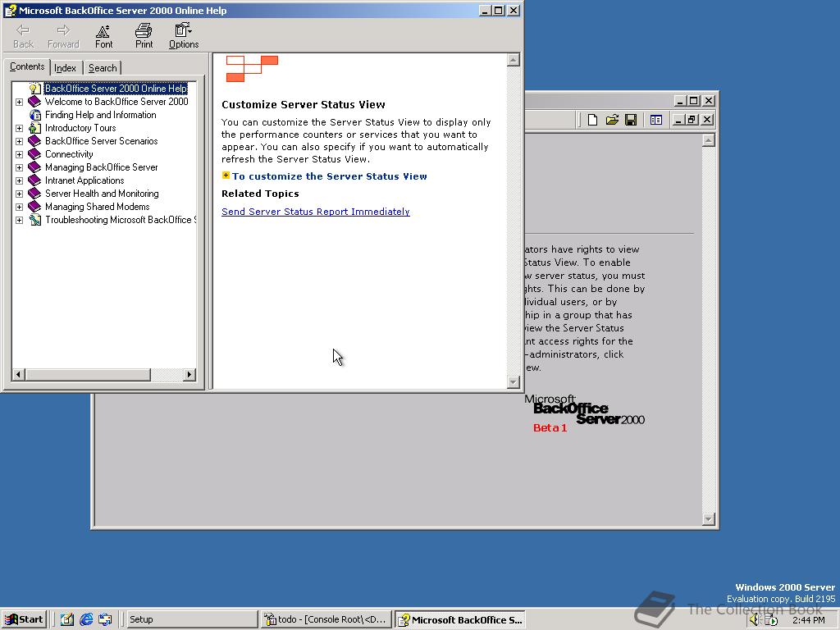Expand Managing BackOffice Server node
The image size is (840, 630).
tap(20, 167)
